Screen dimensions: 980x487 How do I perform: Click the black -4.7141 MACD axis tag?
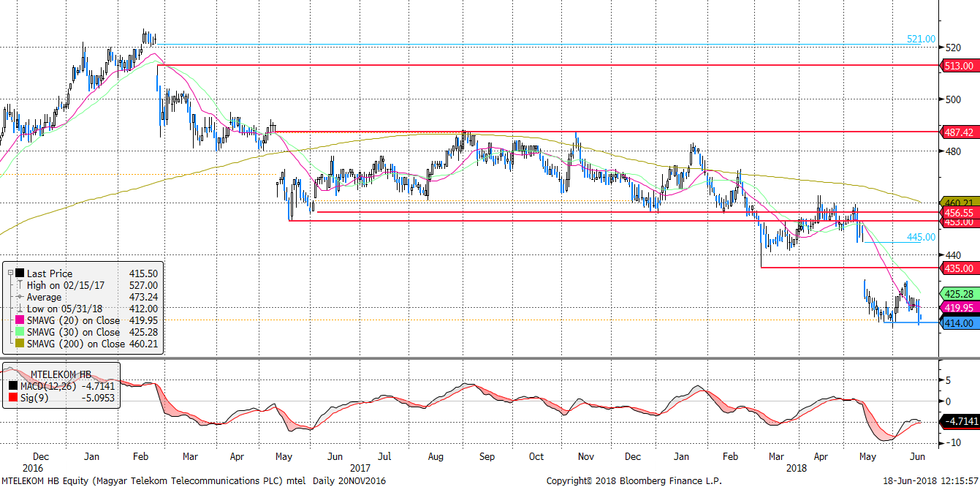(959, 421)
